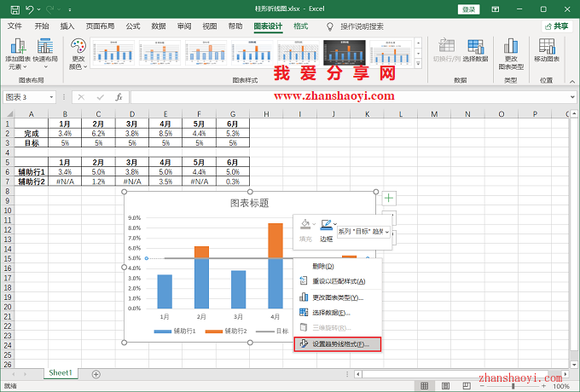Open the 公式 ribbon tab
Screen dimensions: 580x392
[x=133, y=26]
